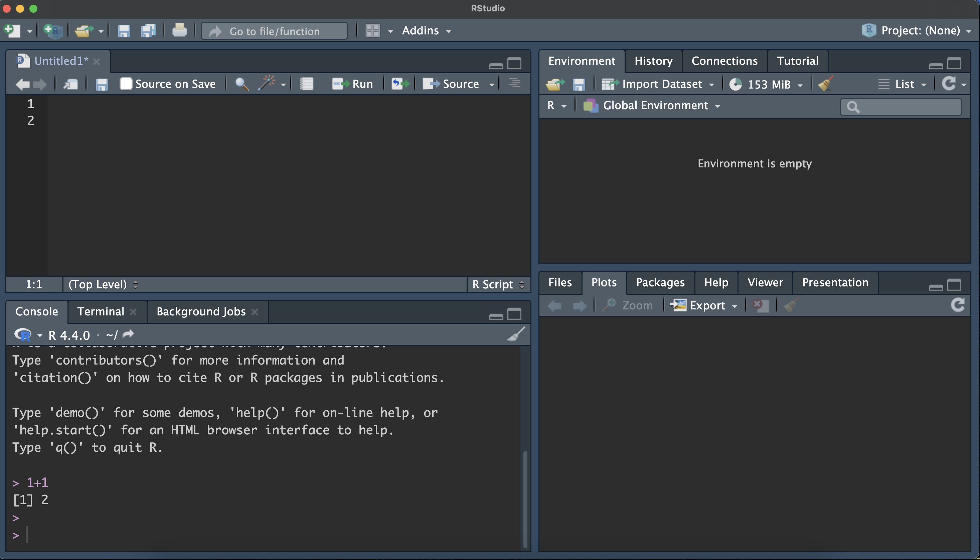980x560 pixels.
Task: Run the current line with Run button
Action: (x=352, y=84)
